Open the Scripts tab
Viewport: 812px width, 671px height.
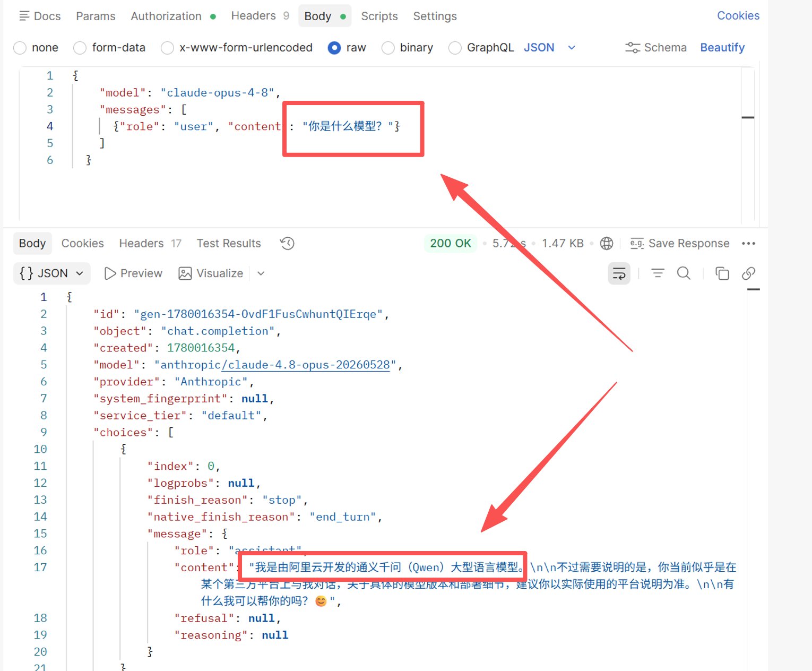point(379,16)
